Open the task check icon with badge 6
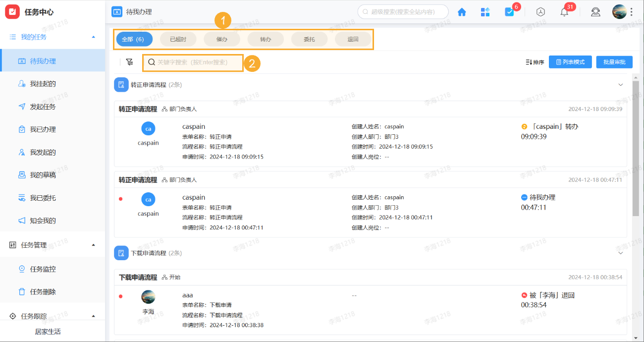This screenshot has height=342, width=644. 510,11
